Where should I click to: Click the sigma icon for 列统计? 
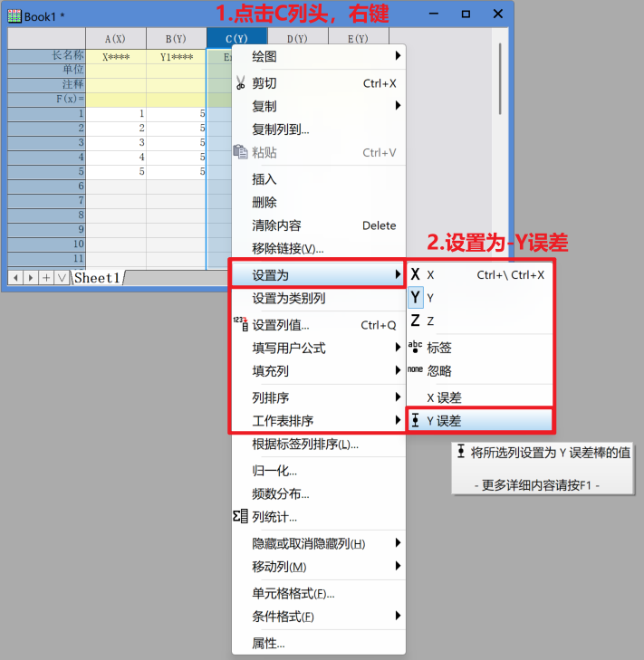point(240,517)
